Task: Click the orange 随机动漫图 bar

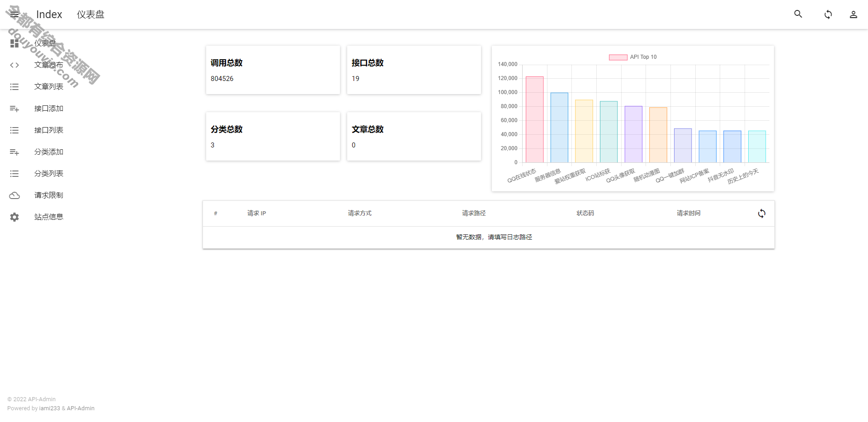Action: point(658,135)
